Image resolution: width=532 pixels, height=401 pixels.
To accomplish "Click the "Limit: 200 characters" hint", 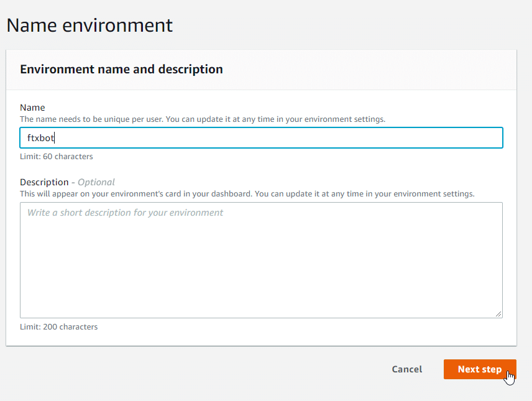I will 58,326.
